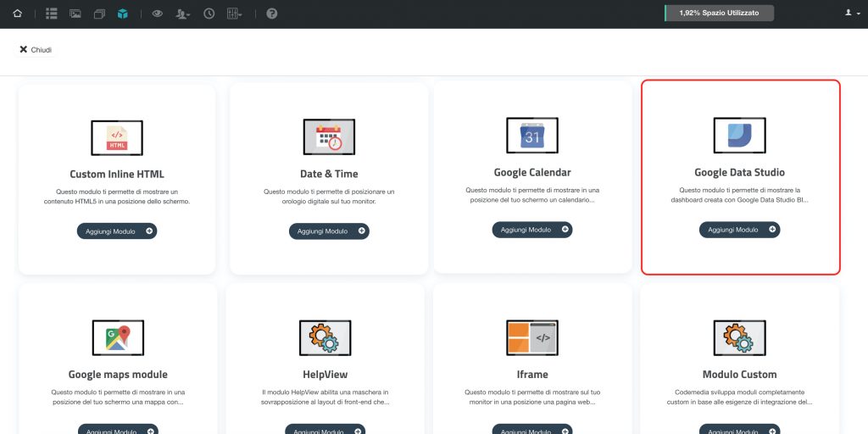
Task: Select the Google maps module title
Action: [x=118, y=375]
